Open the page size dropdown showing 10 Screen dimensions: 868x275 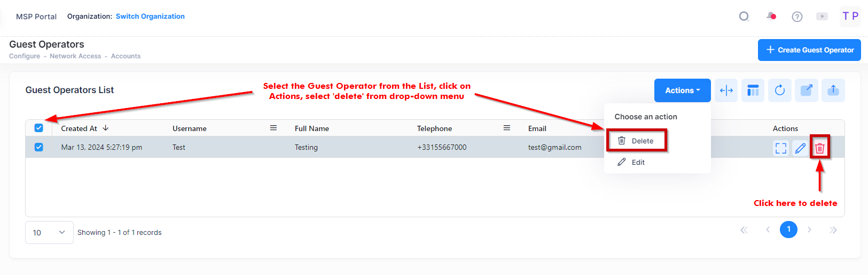pyautogui.click(x=49, y=233)
